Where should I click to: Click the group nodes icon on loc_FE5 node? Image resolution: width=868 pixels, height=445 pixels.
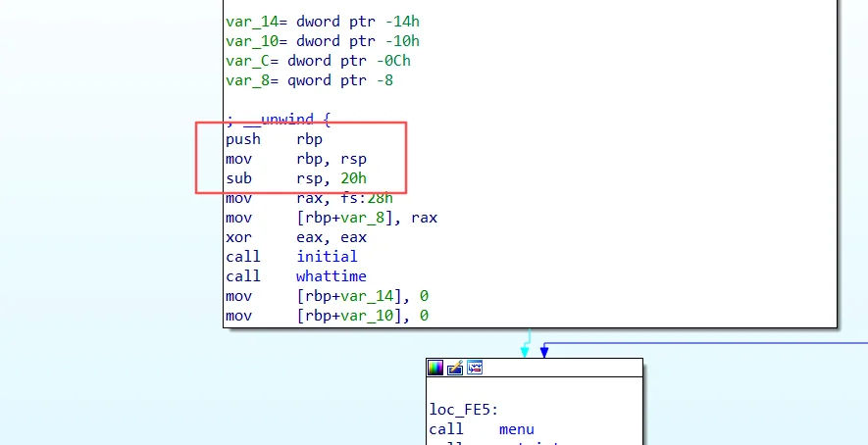tap(475, 368)
